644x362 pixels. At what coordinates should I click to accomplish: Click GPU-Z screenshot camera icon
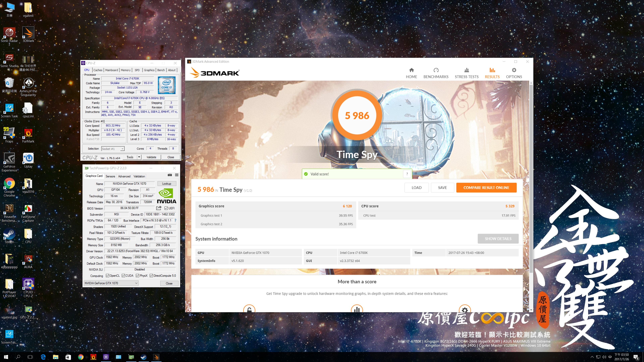170,175
